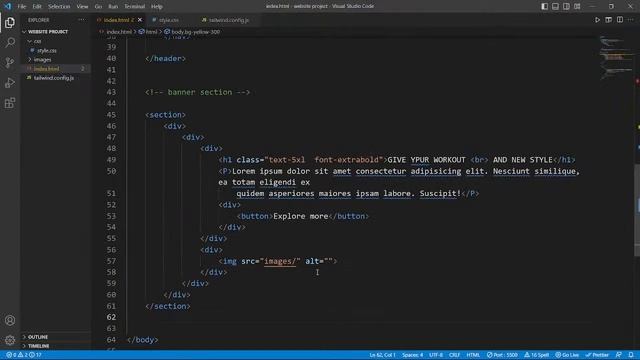This screenshot has width=640, height=360.
Task: Open the preview side panel icon
Action: point(609,20)
